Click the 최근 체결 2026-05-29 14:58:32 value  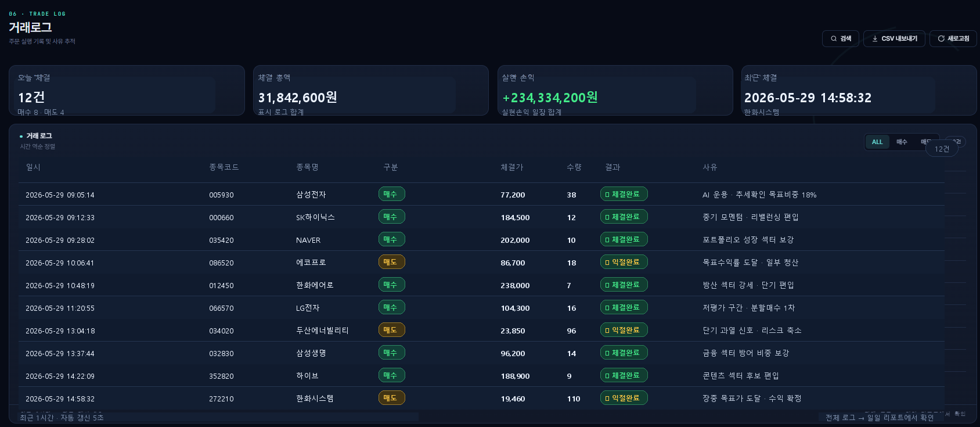tap(808, 98)
